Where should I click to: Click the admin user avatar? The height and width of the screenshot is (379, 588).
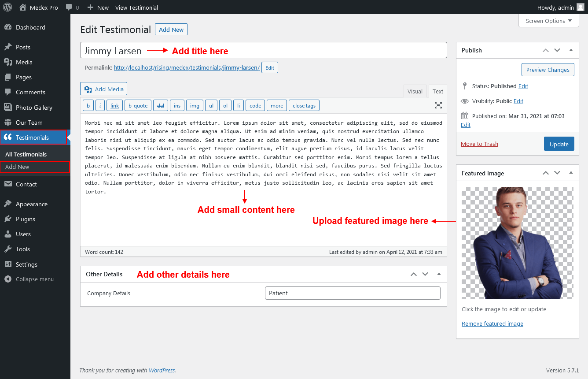(x=581, y=7)
